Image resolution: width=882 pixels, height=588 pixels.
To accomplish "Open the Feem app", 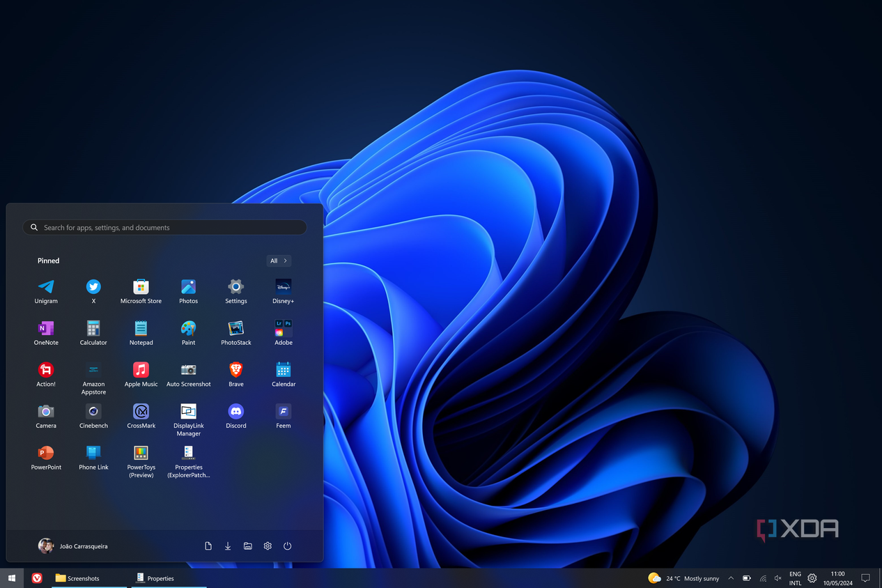I will pos(284,417).
